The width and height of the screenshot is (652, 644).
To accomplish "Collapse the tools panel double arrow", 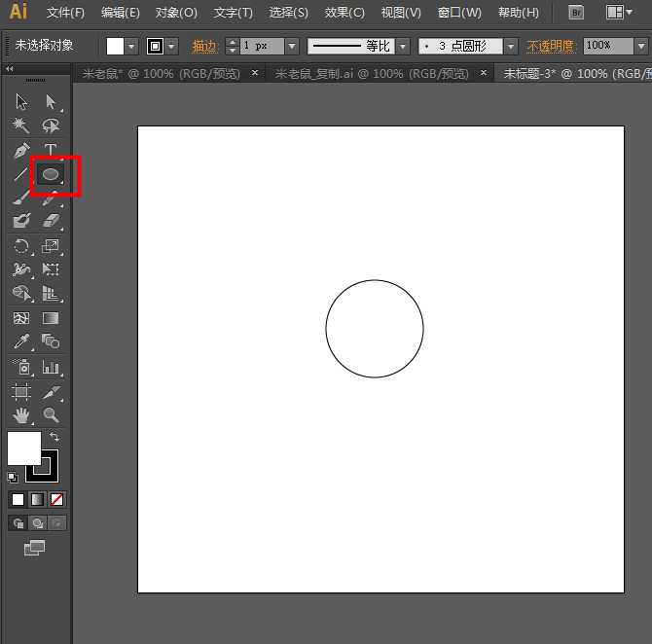I will 9,69.
